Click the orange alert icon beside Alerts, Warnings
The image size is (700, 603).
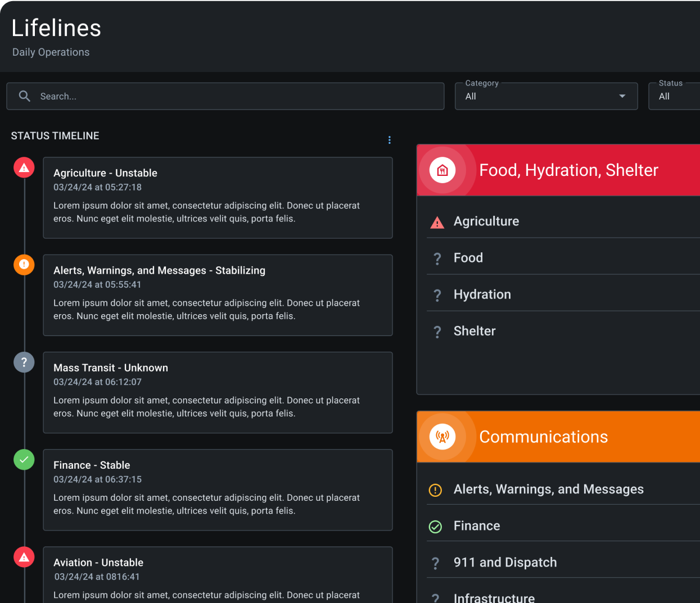coord(435,490)
